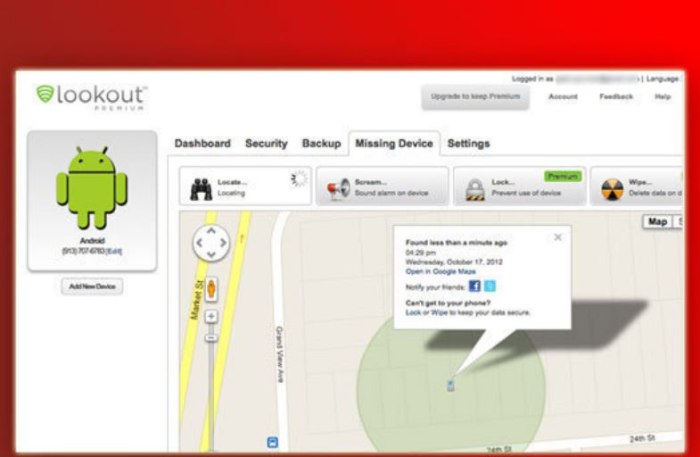
Task: Click the Wipe radiation icon
Action: click(612, 189)
